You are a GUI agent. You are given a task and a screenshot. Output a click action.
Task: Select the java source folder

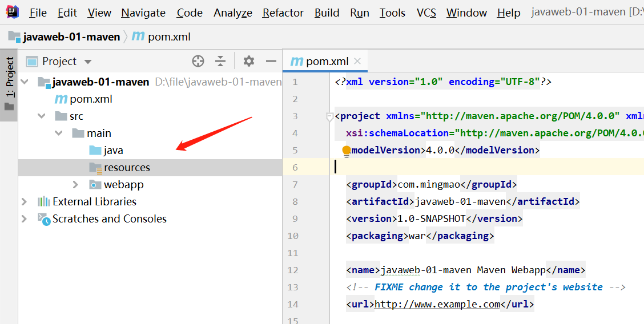tap(113, 151)
